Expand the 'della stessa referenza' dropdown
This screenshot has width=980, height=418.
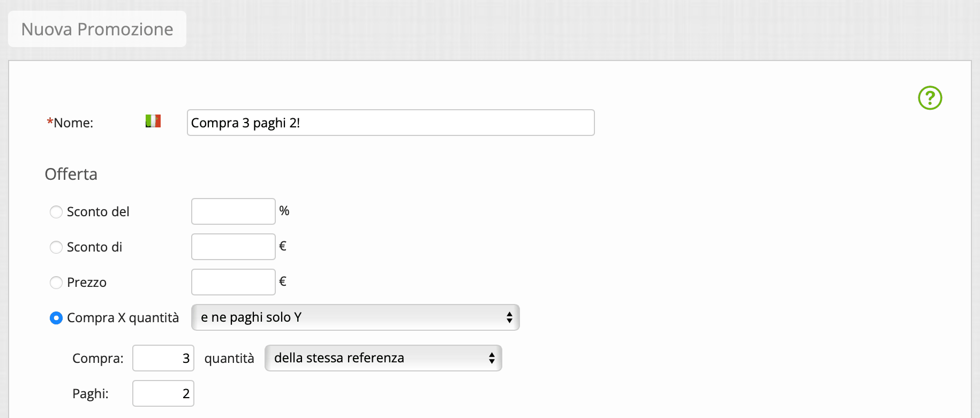pyautogui.click(x=383, y=358)
